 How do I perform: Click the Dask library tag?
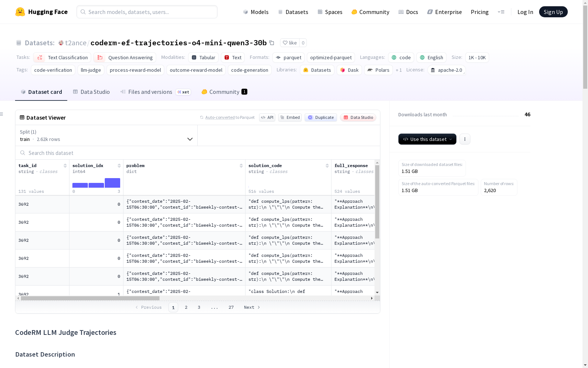tap(349, 70)
